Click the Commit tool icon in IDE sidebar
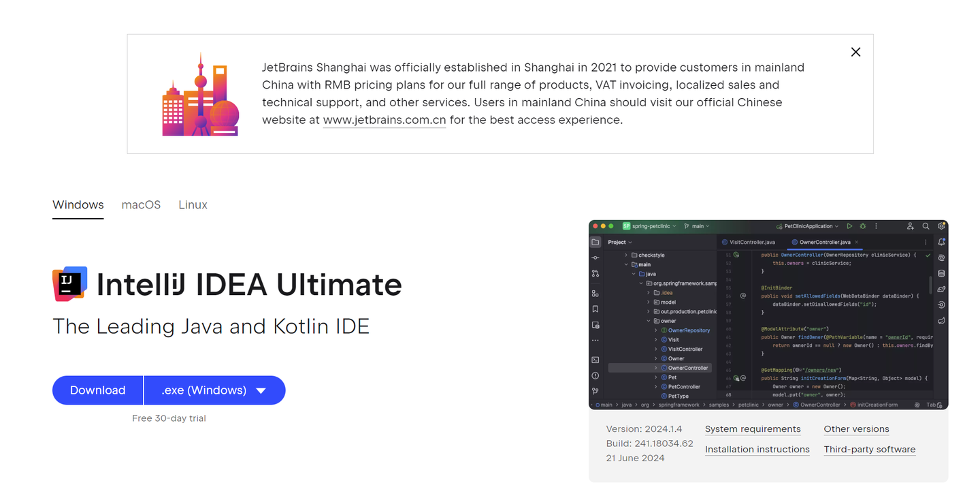 [595, 258]
